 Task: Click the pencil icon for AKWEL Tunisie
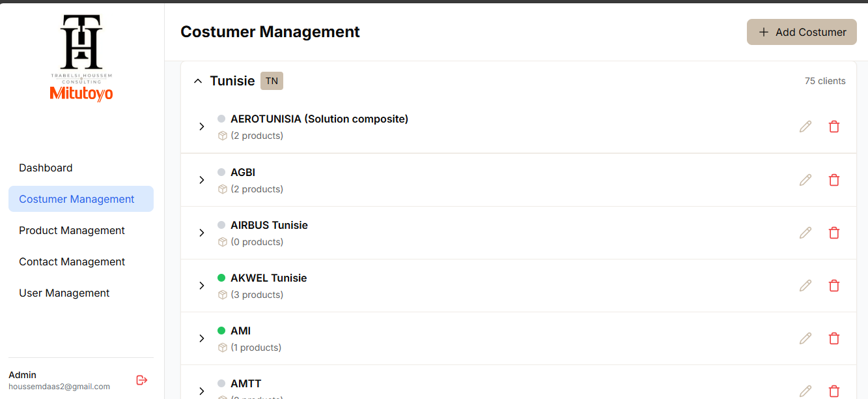coord(805,286)
